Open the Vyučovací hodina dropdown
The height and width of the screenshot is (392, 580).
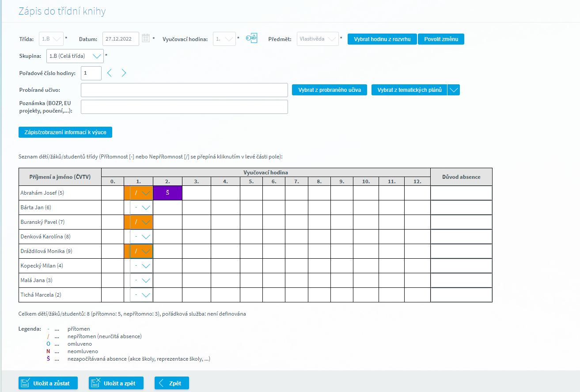click(224, 39)
